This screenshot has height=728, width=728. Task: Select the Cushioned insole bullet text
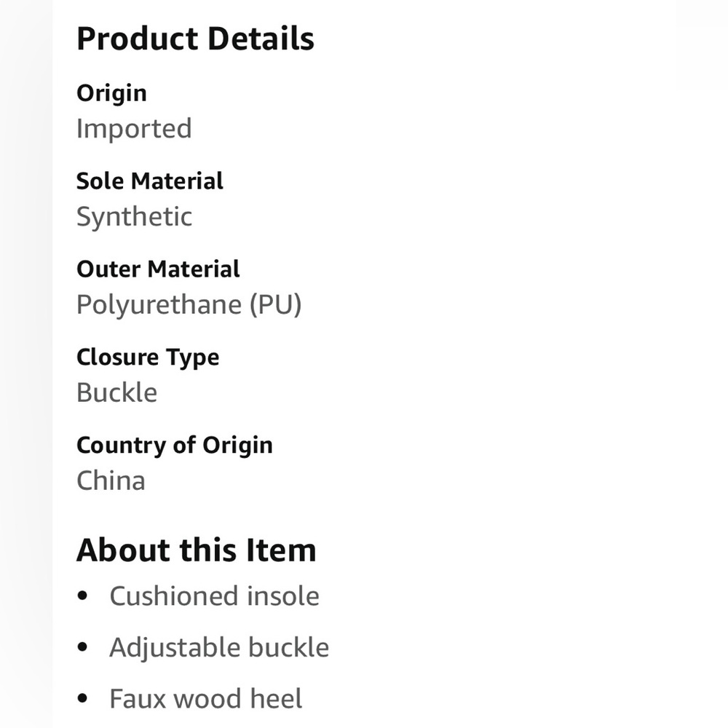(x=215, y=596)
